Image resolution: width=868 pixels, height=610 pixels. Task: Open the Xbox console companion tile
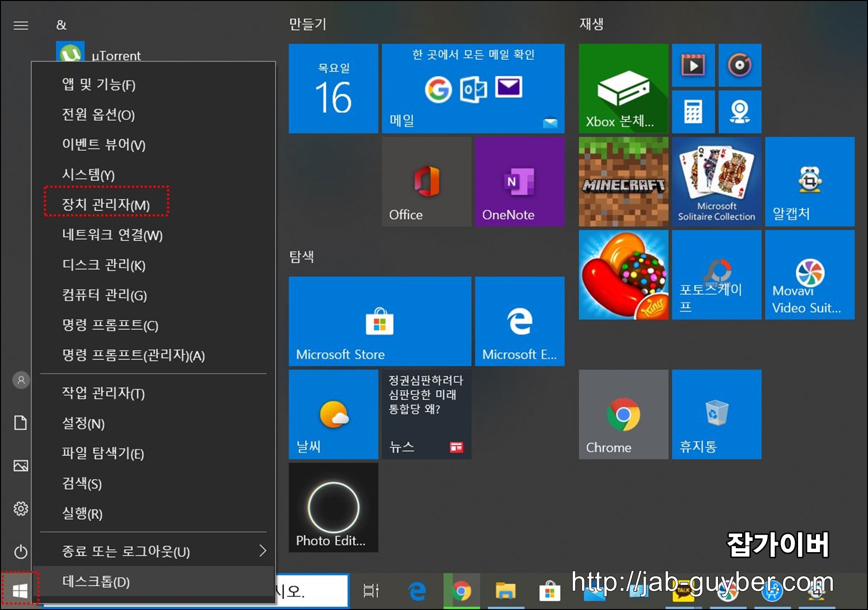pos(624,88)
